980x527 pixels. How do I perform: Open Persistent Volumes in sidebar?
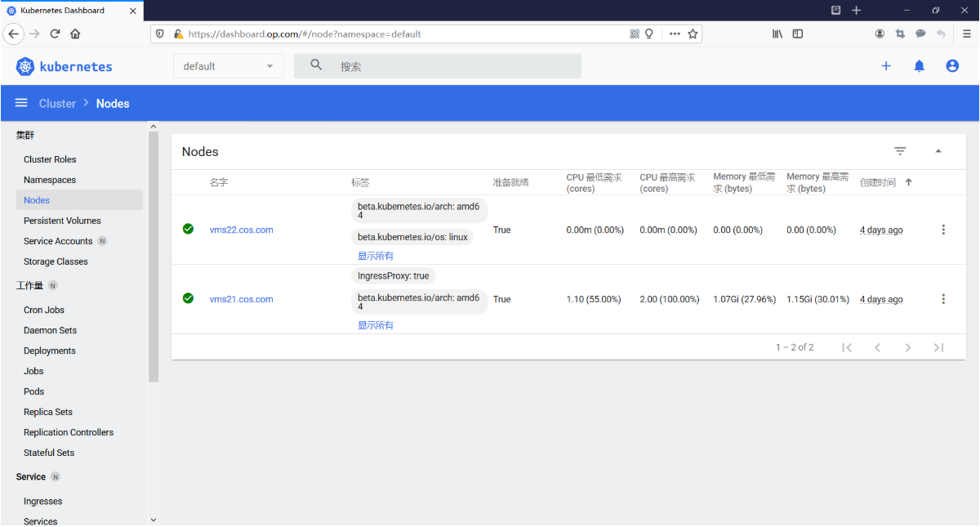click(x=62, y=221)
